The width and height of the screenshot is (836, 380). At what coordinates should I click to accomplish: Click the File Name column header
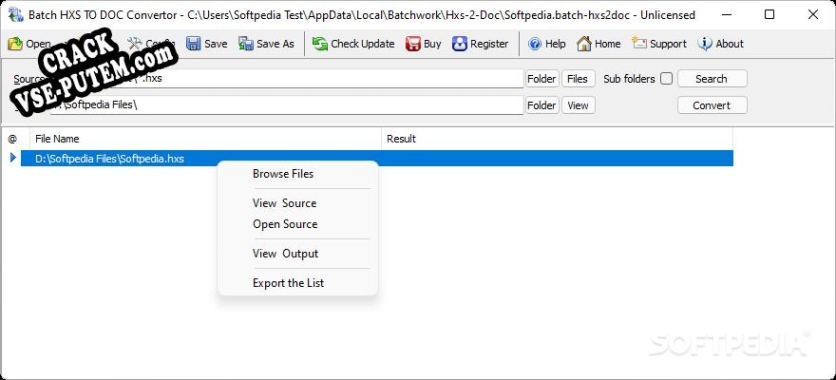coord(206,139)
